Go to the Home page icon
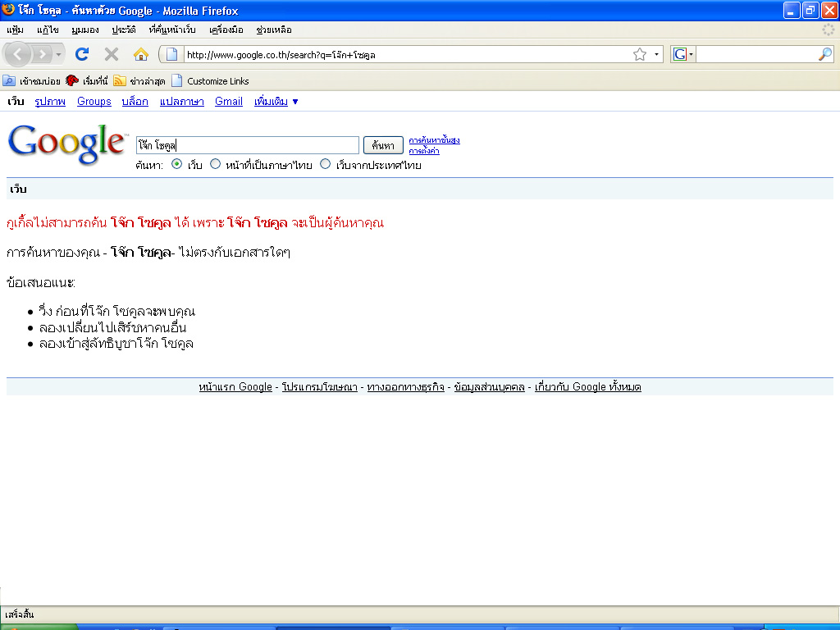840x630 pixels. click(x=141, y=54)
